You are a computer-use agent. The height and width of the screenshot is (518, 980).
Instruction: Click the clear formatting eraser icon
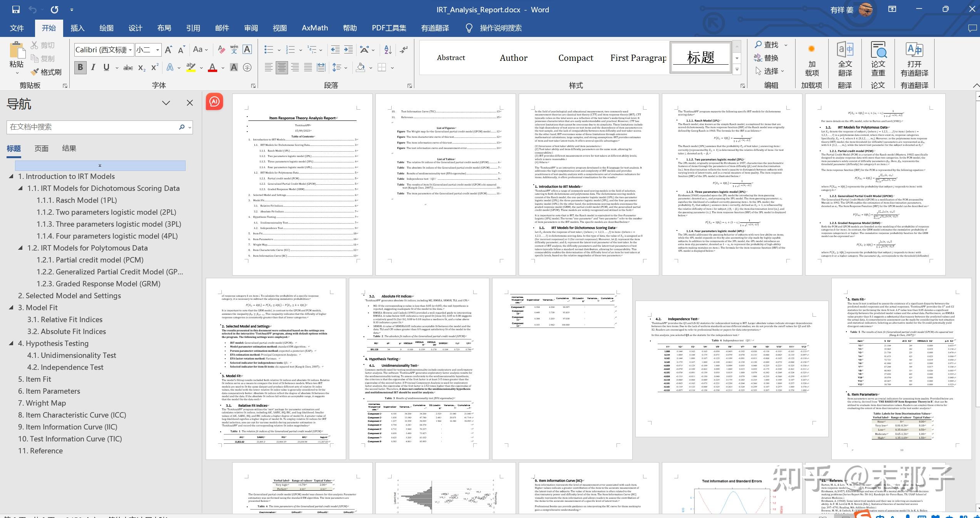click(221, 49)
